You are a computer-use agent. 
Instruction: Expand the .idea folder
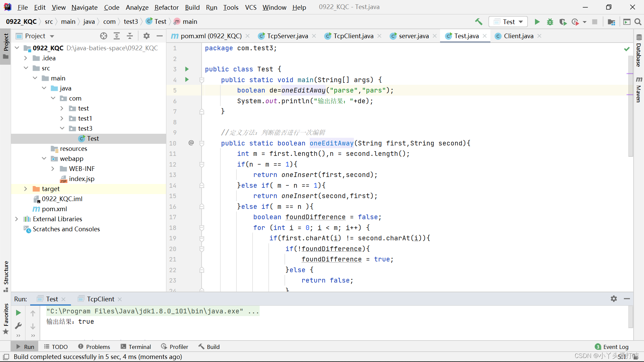pos(26,58)
